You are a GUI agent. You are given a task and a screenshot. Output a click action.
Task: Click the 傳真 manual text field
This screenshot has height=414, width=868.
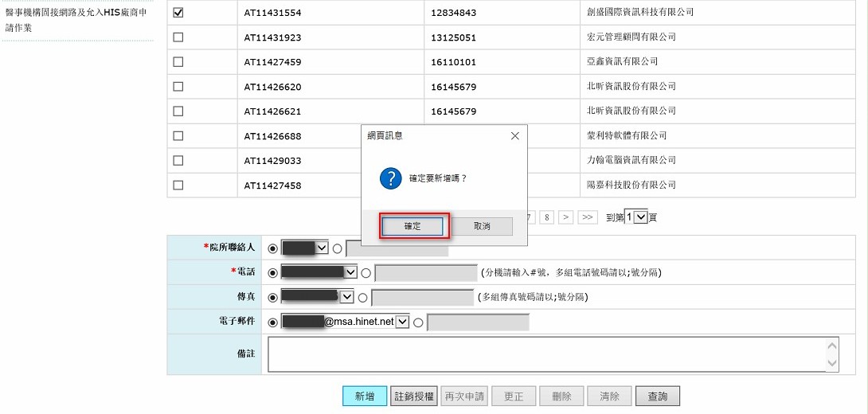[422, 298]
